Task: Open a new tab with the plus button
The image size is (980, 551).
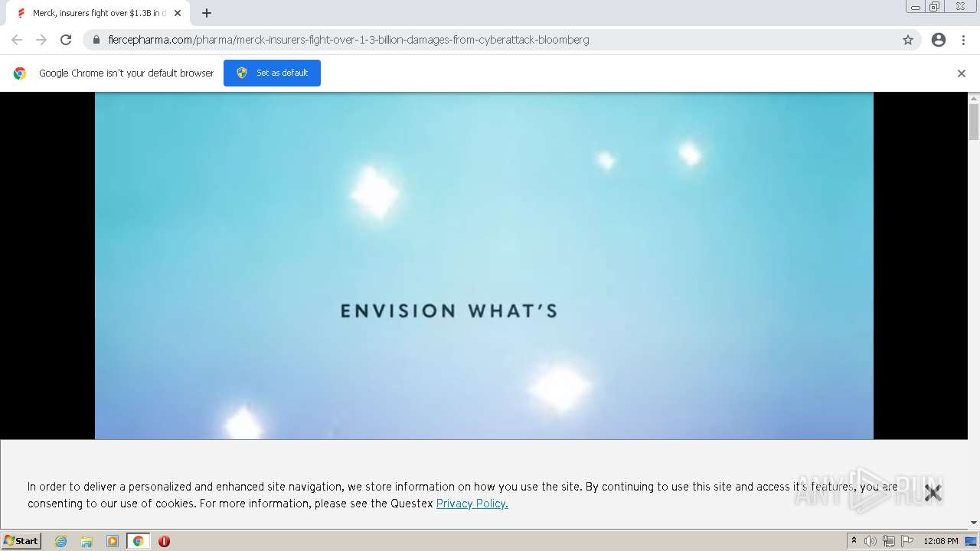Action: pos(207,13)
